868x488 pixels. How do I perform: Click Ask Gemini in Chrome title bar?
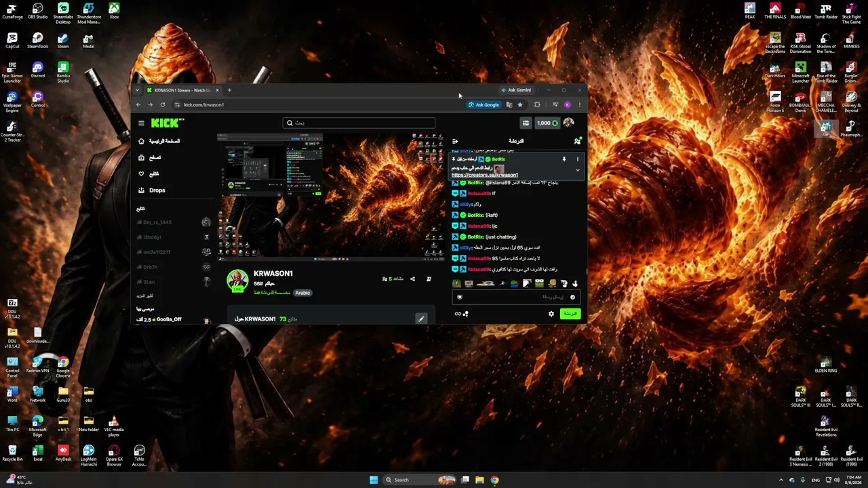coord(516,90)
